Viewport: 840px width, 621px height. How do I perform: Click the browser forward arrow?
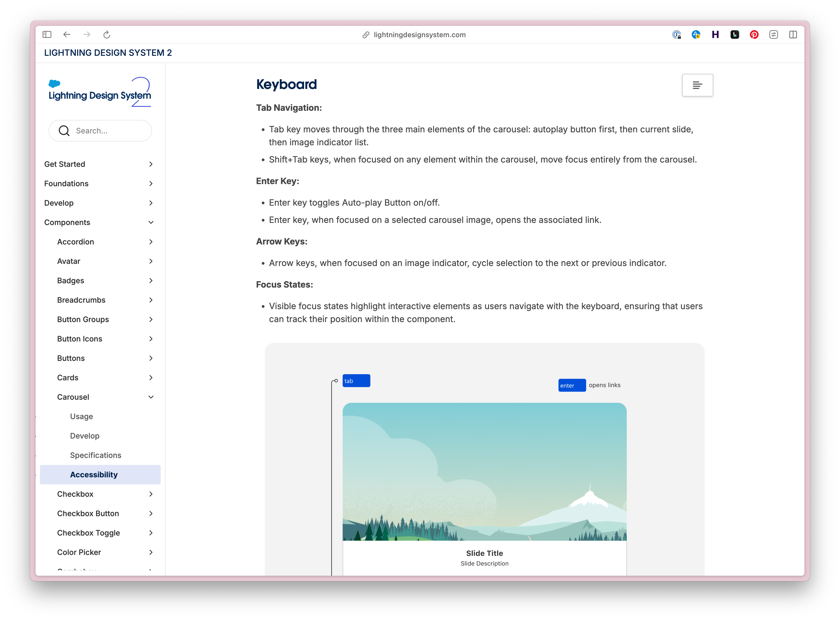87,34
